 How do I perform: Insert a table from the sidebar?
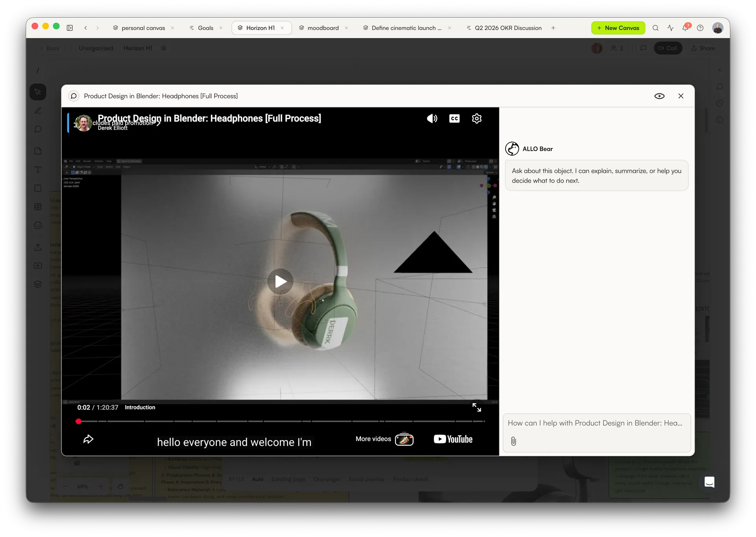pyautogui.click(x=38, y=207)
